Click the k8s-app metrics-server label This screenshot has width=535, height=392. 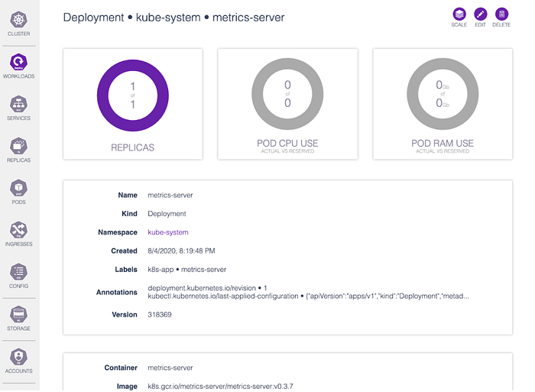[x=187, y=270]
